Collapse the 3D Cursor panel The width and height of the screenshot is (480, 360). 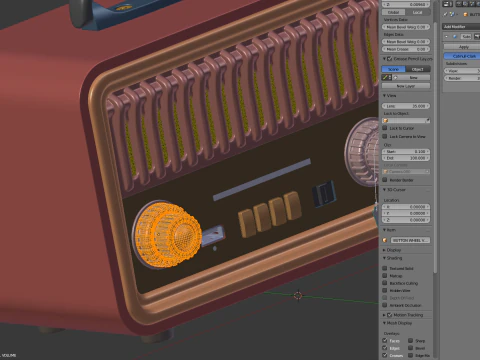[x=384, y=190]
